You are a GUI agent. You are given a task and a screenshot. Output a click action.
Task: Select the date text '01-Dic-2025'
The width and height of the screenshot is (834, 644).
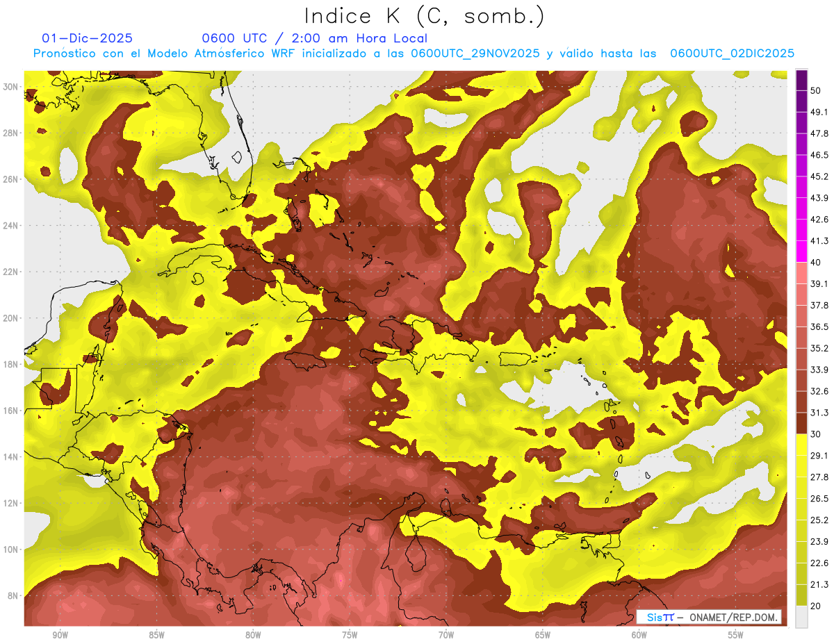[x=87, y=38]
